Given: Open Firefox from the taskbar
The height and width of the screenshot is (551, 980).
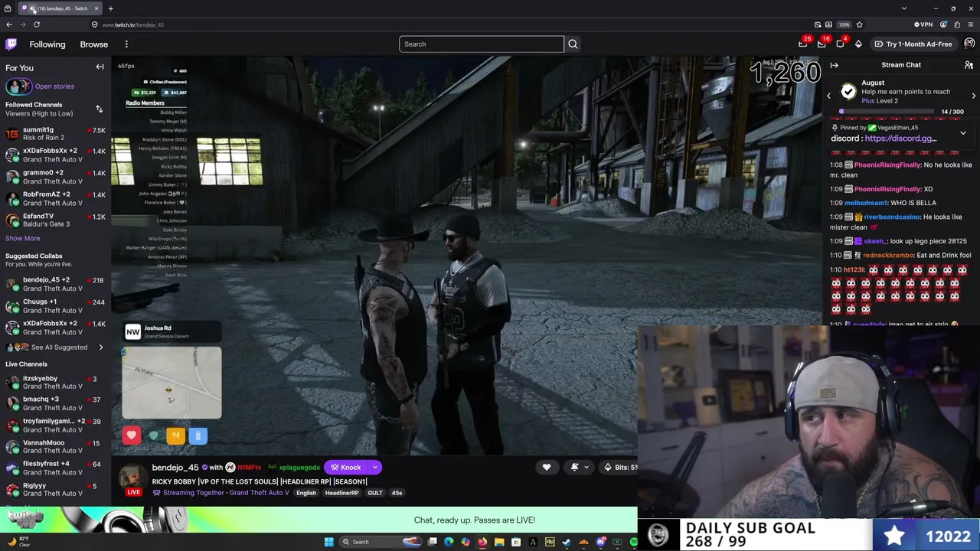Looking at the screenshot, I should point(482,542).
